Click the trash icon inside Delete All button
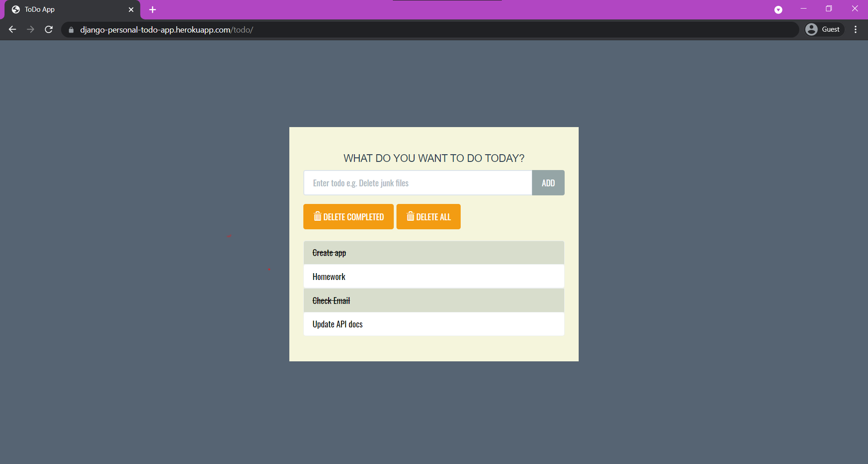Screen dimensions: 868x464 [x=410, y=217]
